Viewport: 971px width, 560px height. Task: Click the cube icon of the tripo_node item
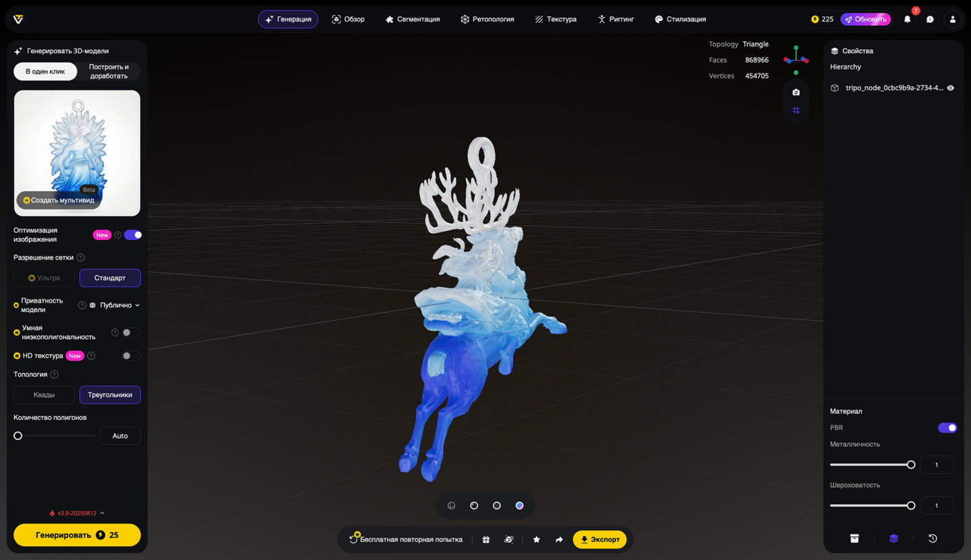coord(835,88)
